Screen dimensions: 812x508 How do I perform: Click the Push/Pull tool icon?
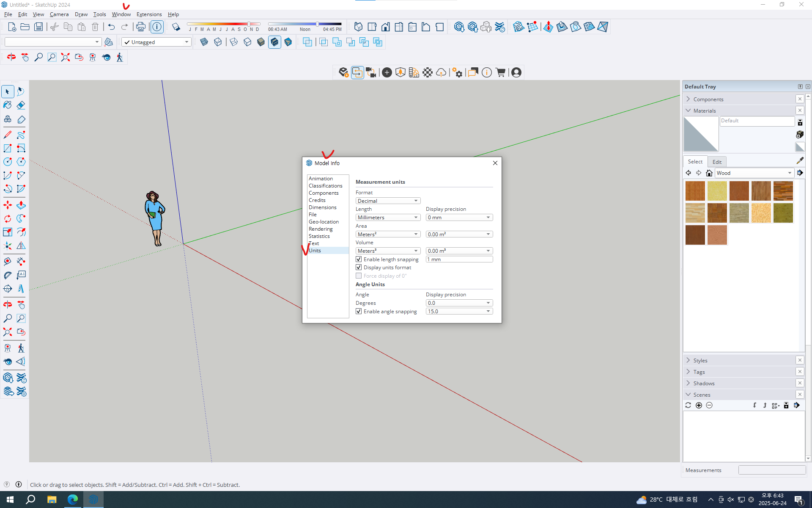pos(21,205)
